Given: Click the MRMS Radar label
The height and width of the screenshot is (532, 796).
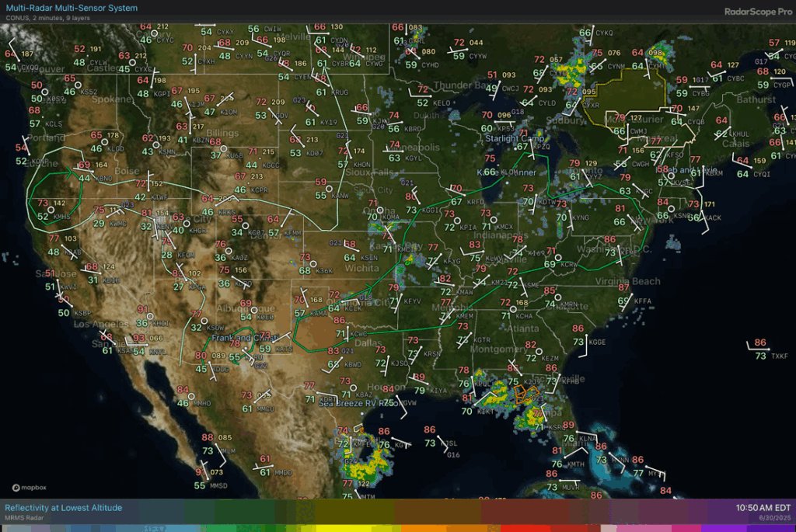Looking at the screenshot, I should tap(24, 518).
